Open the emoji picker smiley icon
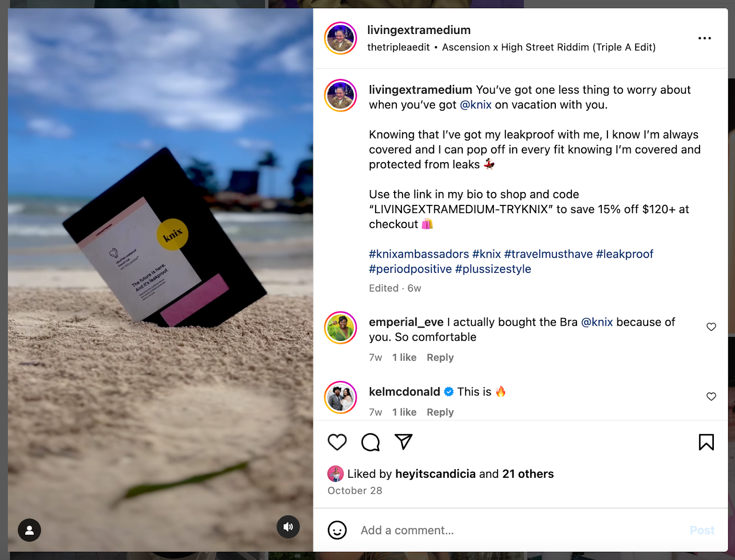The height and width of the screenshot is (560, 735). (x=337, y=530)
